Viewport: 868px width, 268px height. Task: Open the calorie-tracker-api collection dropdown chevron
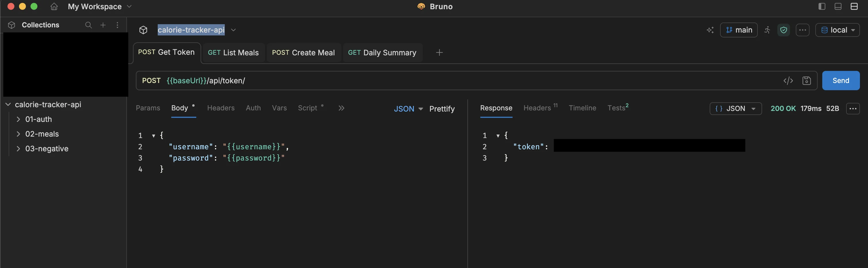[x=233, y=30]
